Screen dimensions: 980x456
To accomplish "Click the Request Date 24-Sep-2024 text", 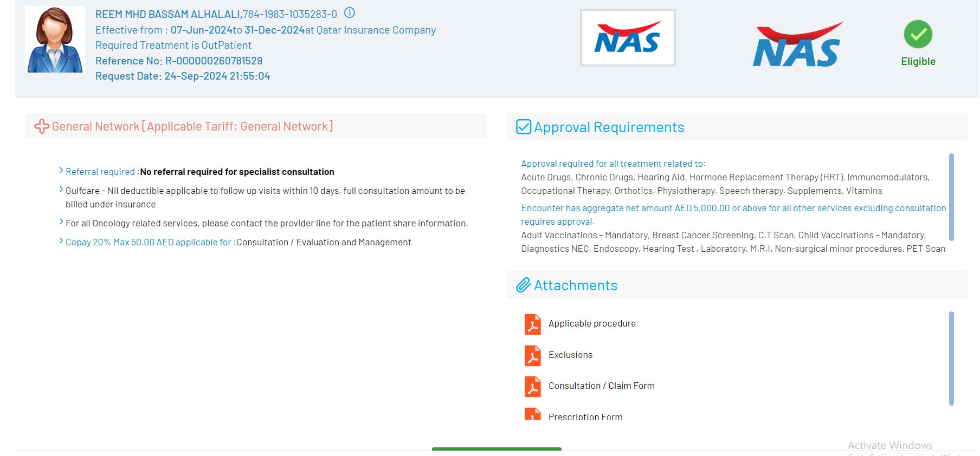I will (x=183, y=76).
